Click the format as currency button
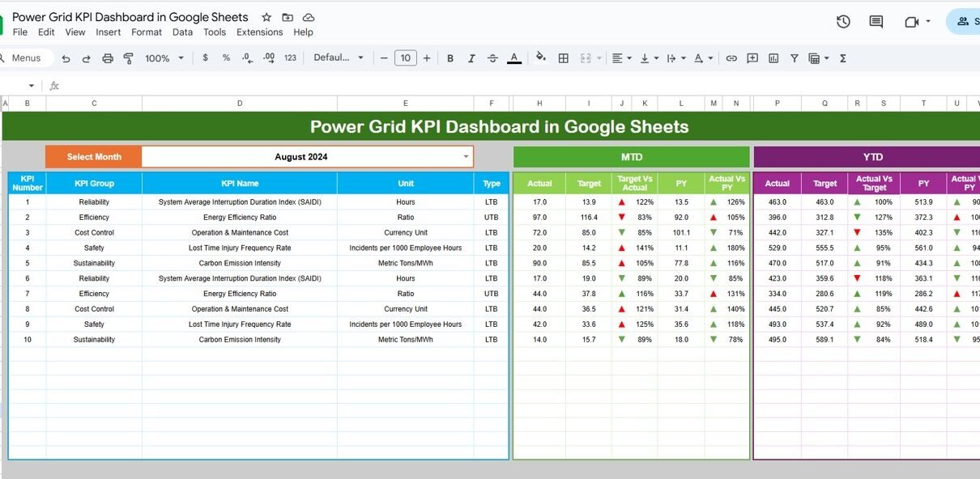The width and height of the screenshot is (980, 479). tap(206, 58)
